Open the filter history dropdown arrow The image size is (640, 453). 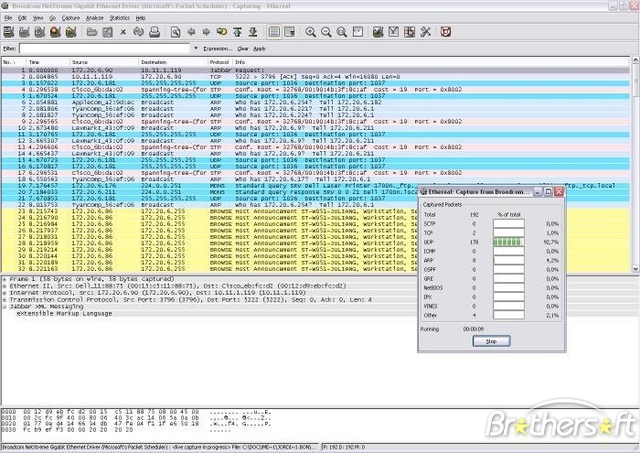click(x=196, y=49)
